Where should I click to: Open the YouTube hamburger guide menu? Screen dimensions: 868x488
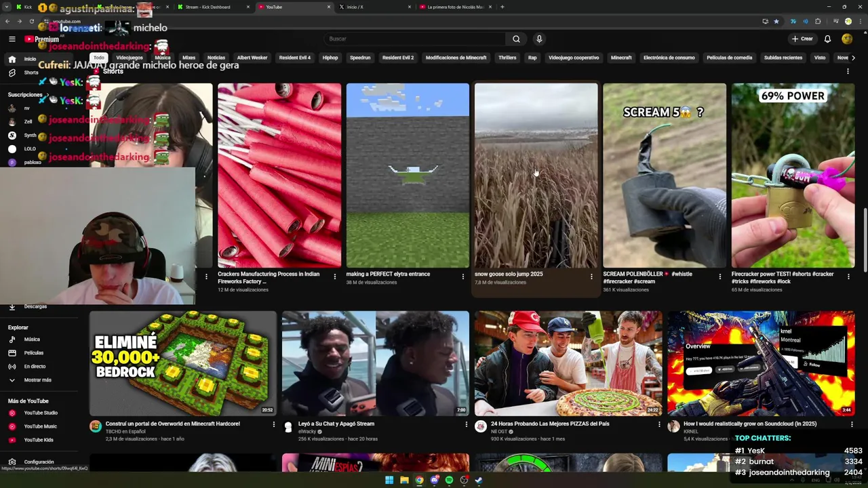pos(12,39)
